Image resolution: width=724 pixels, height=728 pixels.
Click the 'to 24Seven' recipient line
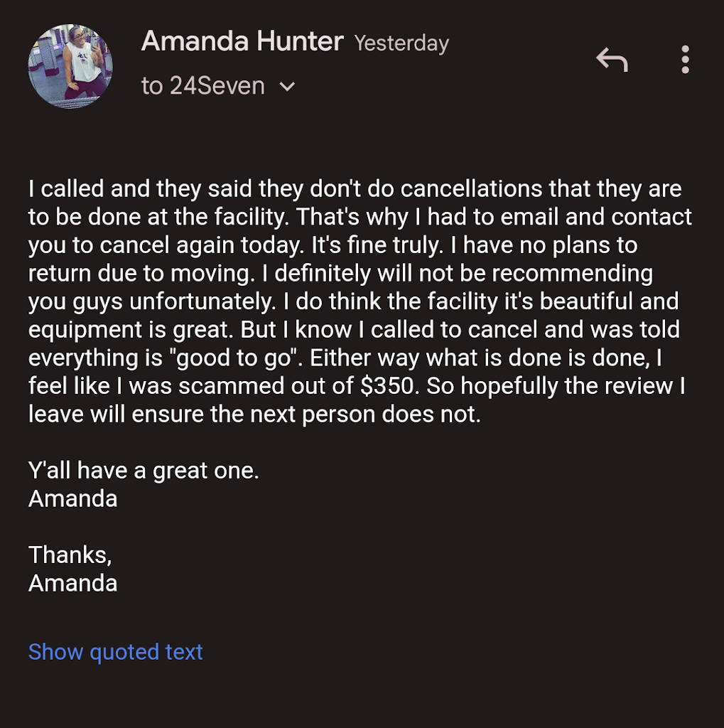pos(203,87)
